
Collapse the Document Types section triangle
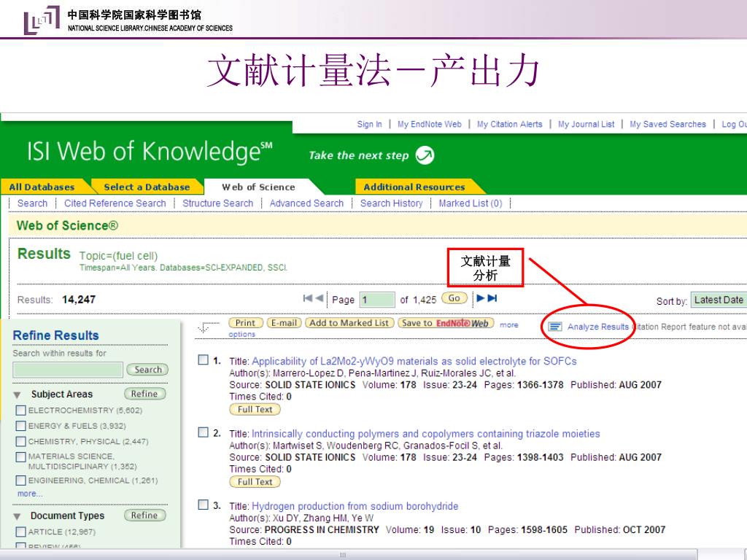(x=18, y=516)
